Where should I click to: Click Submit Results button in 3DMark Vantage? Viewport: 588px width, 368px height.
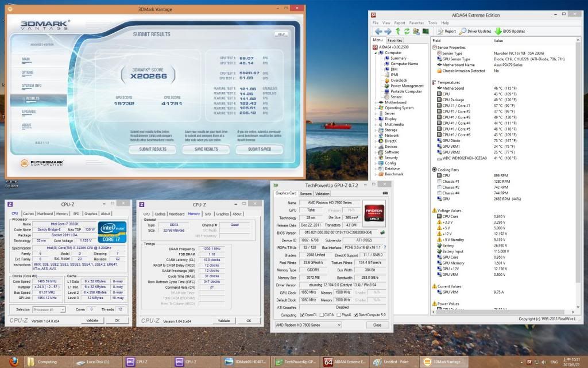153,149
